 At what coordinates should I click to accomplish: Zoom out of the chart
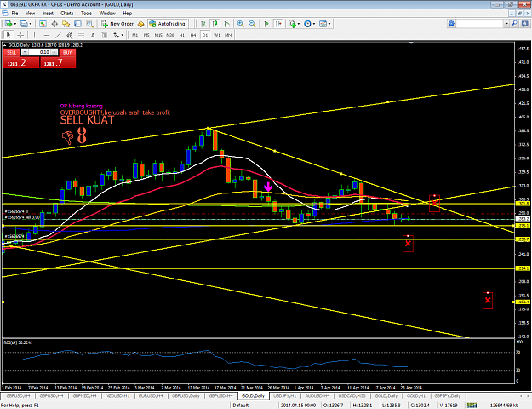(252, 24)
